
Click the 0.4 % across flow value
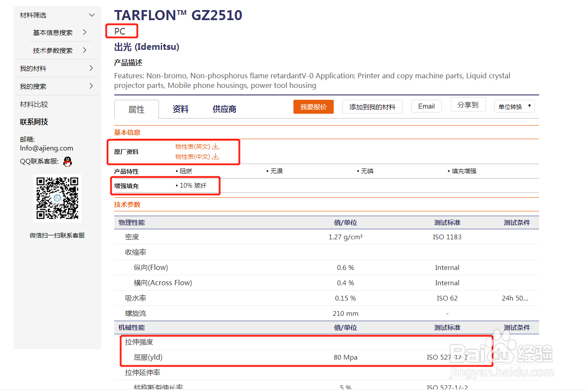[x=346, y=283]
